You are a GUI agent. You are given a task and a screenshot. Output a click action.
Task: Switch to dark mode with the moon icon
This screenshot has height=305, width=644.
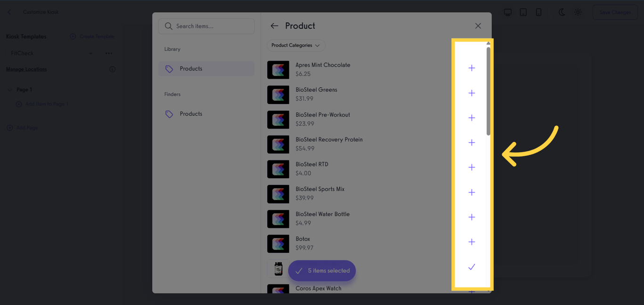click(x=562, y=12)
